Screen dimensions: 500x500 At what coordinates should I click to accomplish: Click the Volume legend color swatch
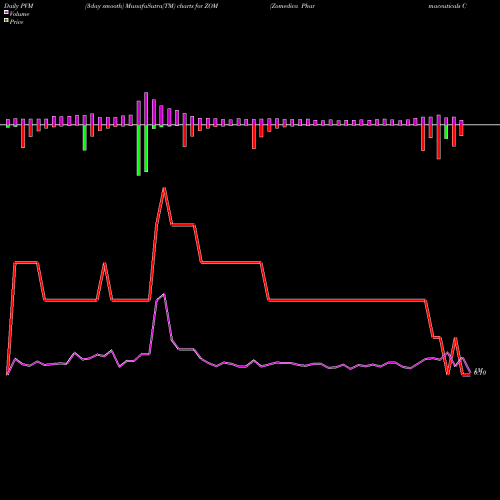[6, 13]
